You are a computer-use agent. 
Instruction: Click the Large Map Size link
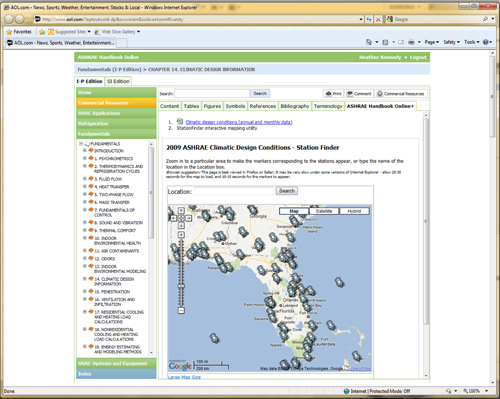184,377
